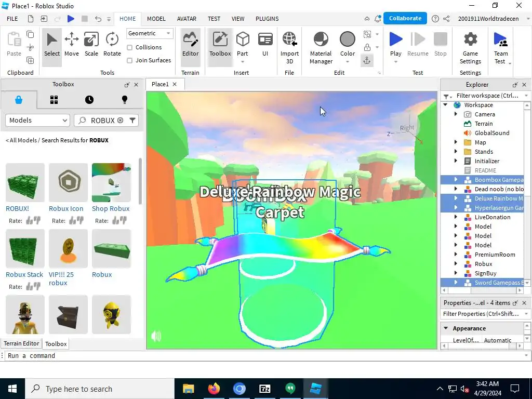532x399 pixels.
Task: Toggle the viewport sound mute icon
Action: tap(156, 336)
